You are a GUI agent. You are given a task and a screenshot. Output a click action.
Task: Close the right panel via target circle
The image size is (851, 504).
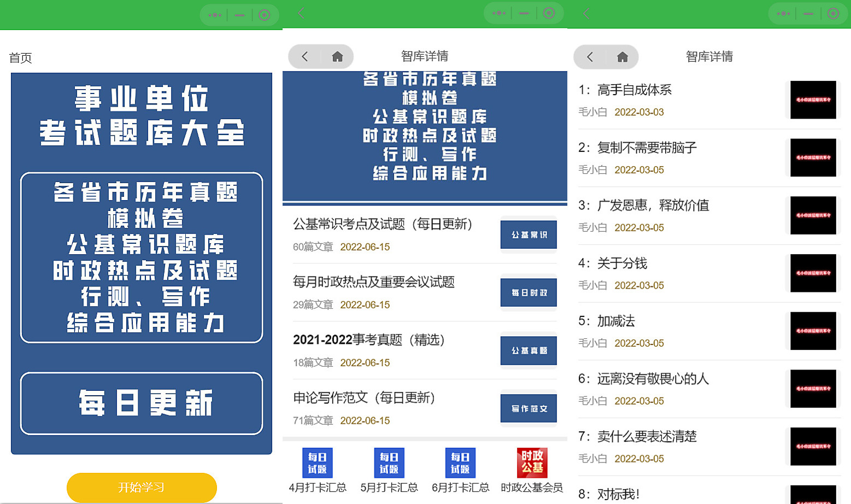pos(834,14)
